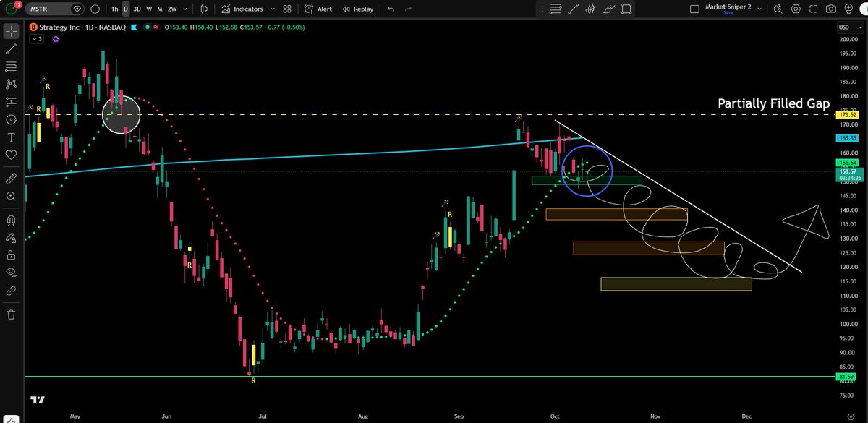Create an Alert
Viewport: 868px width, 423px height.
(x=318, y=9)
